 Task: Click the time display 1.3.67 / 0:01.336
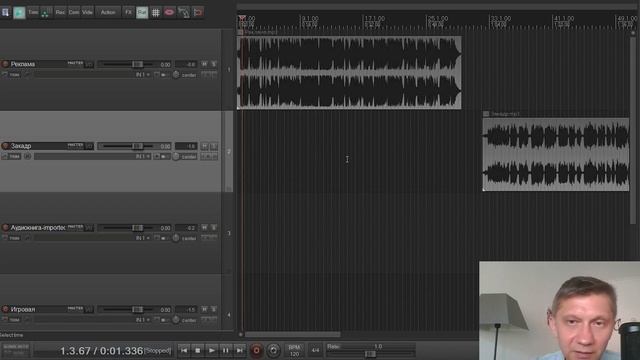(102, 351)
